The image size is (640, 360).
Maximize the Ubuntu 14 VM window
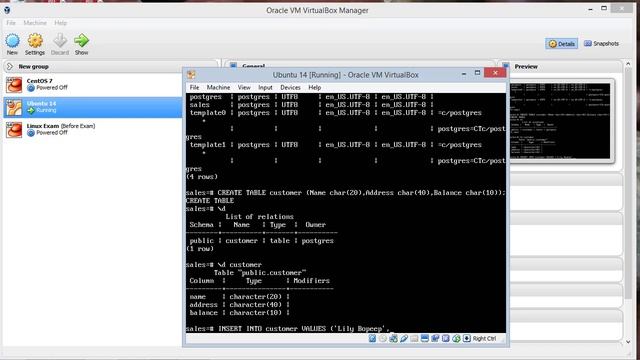pyautogui.click(x=477, y=73)
